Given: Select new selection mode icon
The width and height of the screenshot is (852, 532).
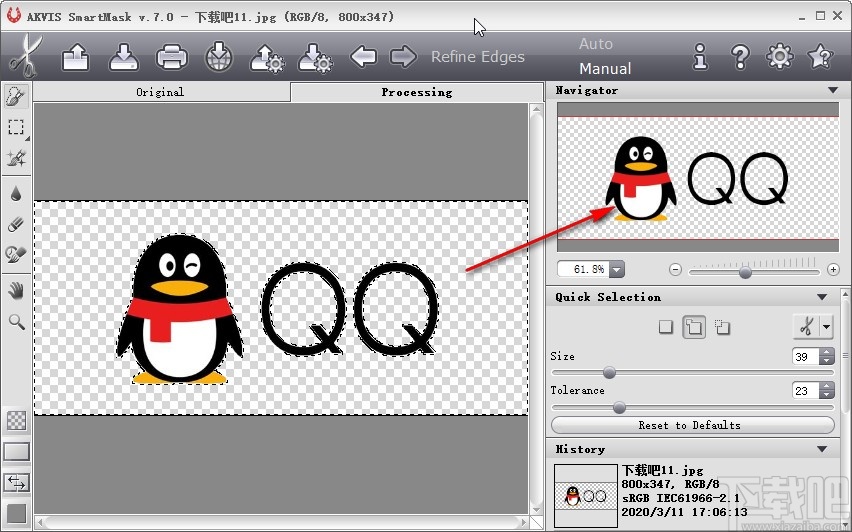Looking at the screenshot, I should (x=666, y=327).
